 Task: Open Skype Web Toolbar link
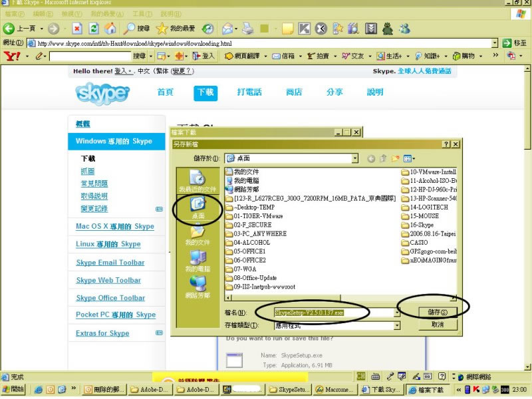tap(108, 280)
